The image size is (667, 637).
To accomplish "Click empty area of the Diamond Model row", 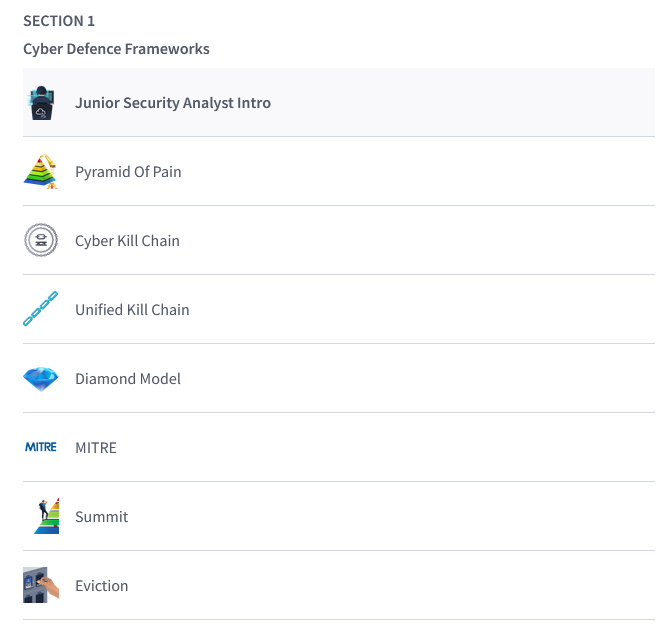I will coord(420,379).
